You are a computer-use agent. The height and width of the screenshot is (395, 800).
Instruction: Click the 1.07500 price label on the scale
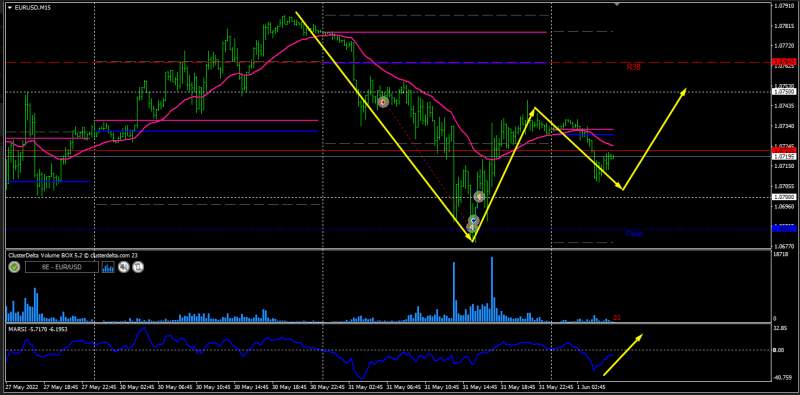tap(784, 92)
